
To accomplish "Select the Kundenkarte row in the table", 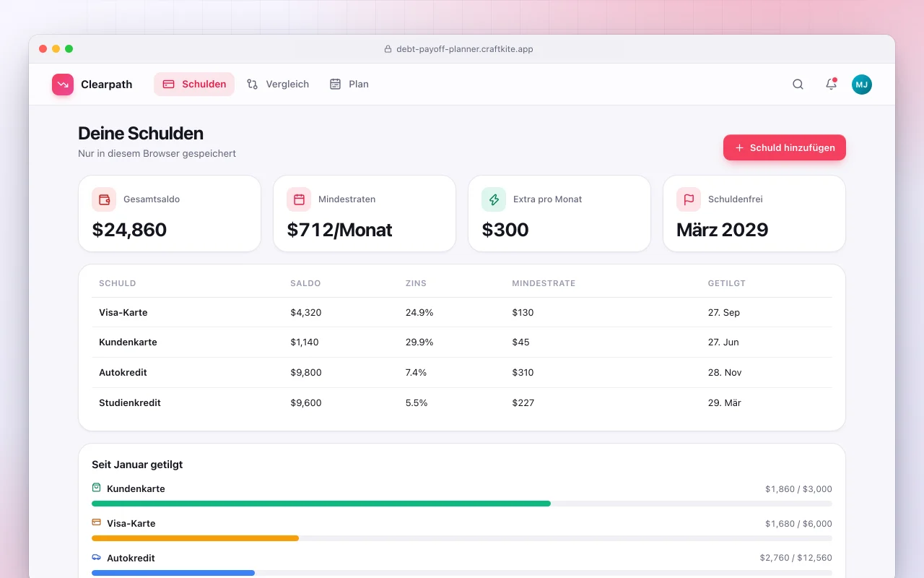I will [x=462, y=342].
